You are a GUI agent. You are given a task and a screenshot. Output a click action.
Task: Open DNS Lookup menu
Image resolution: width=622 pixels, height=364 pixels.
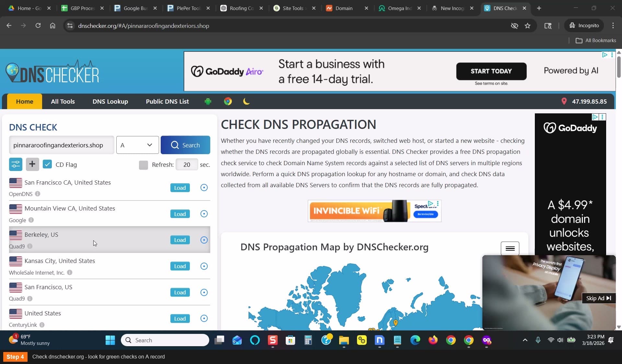[110, 101]
